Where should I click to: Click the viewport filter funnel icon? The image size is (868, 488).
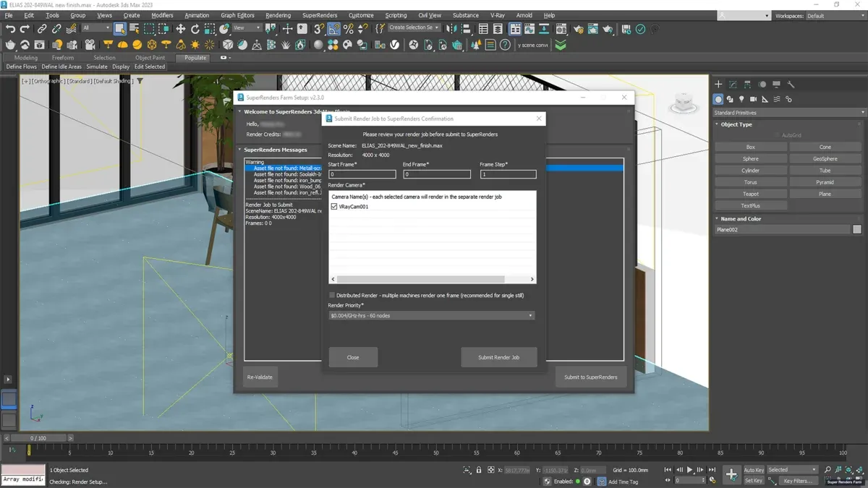tap(140, 81)
